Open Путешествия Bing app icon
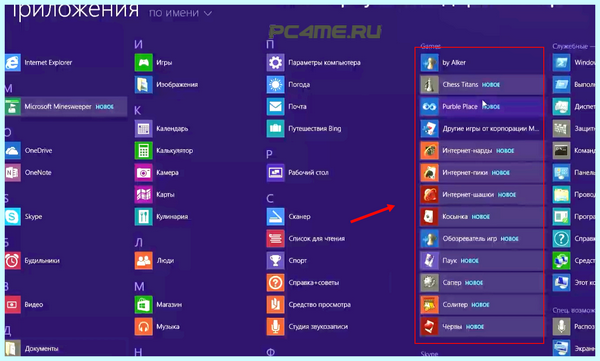 [276, 129]
